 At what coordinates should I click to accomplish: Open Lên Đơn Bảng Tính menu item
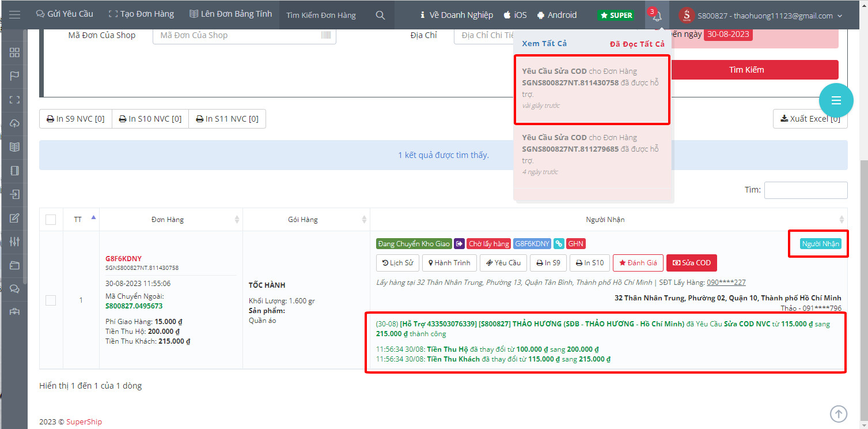(x=230, y=14)
